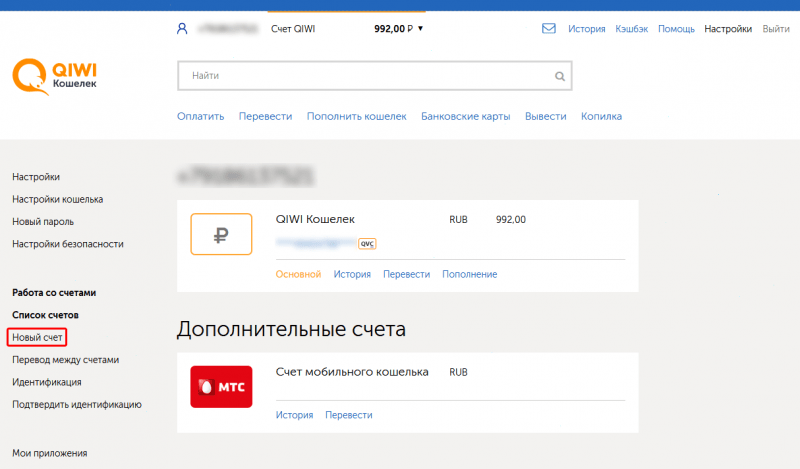Image resolution: width=800 pixels, height=469 pixels.
Task: Click Перевести on mobile wallet account
Action: (x=349, y=415)
